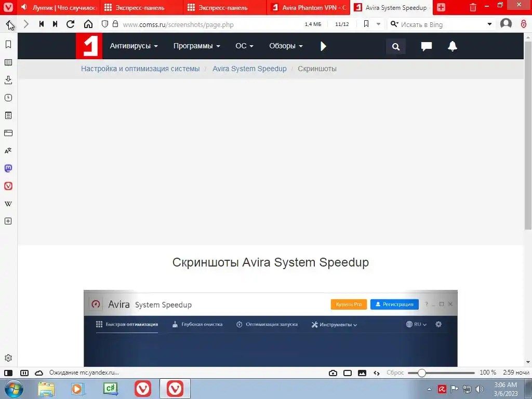The height and width of the screenshot is (399, 532).
Task: Open Notes panel in sidebar
Action: pos(8,115)
